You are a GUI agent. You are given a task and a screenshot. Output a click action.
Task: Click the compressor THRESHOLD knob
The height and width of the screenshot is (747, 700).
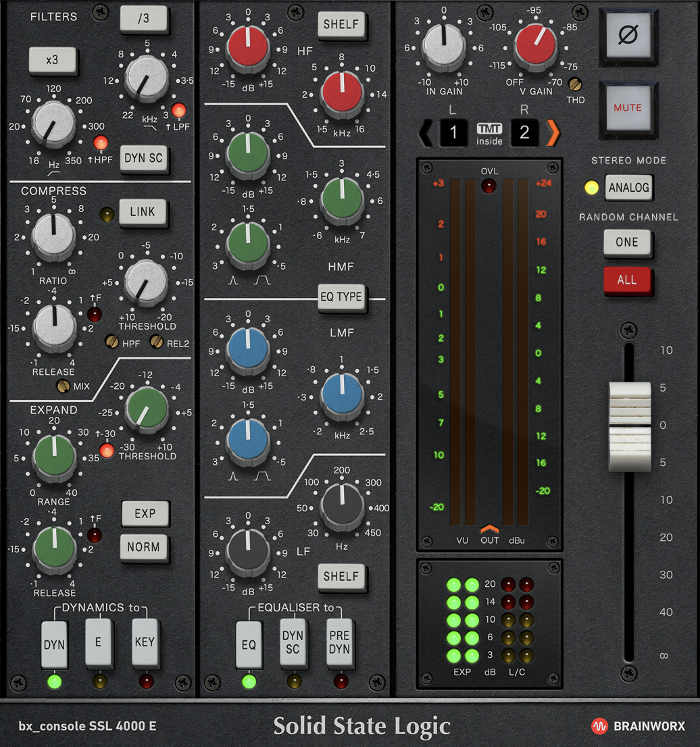coord(146,282)
